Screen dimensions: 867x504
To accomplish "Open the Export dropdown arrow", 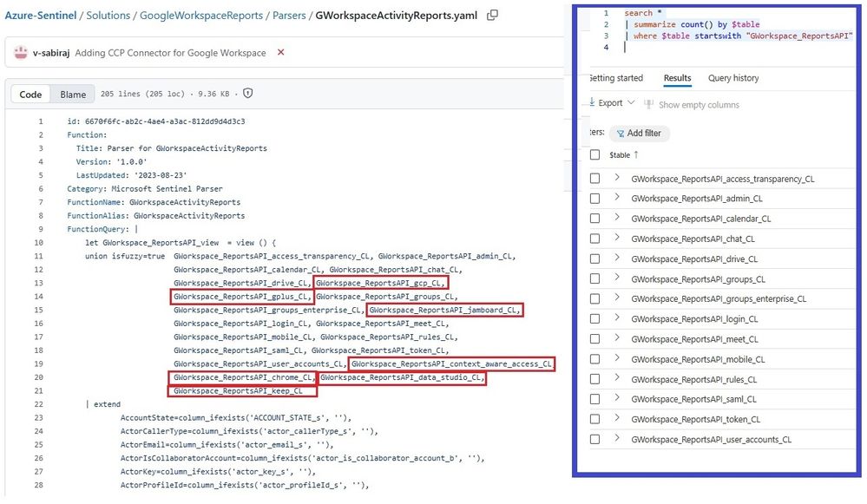I will [631, 102].
